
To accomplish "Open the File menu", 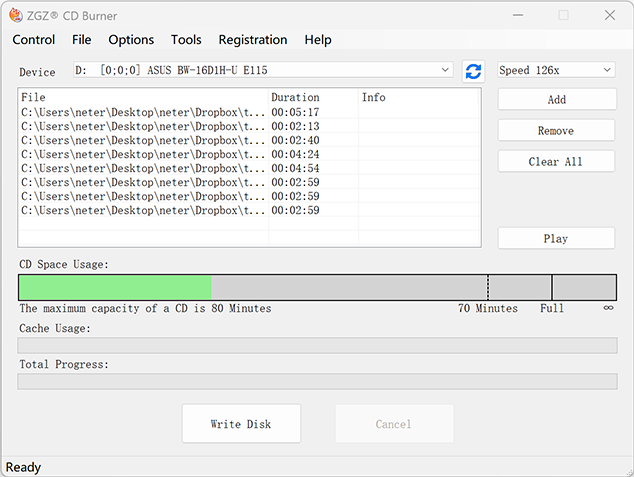I will point(82,40).
